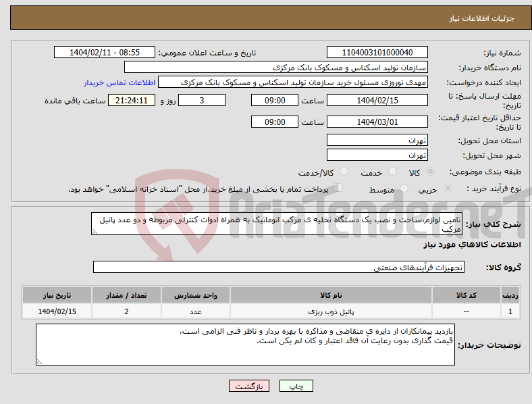Screen dimensions: 532x404
Task: Click the تعداد / مقدار column header
Action: [126, 295]
